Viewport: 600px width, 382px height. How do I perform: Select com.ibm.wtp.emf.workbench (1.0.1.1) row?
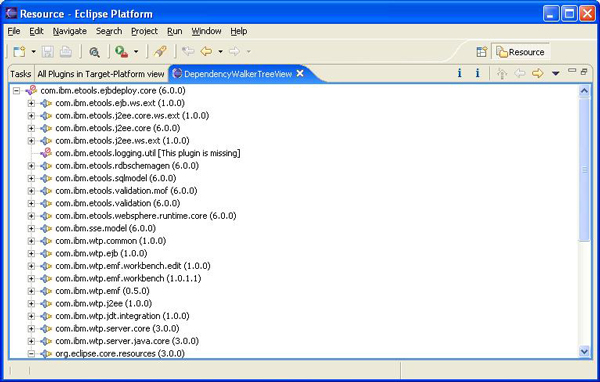128,278
